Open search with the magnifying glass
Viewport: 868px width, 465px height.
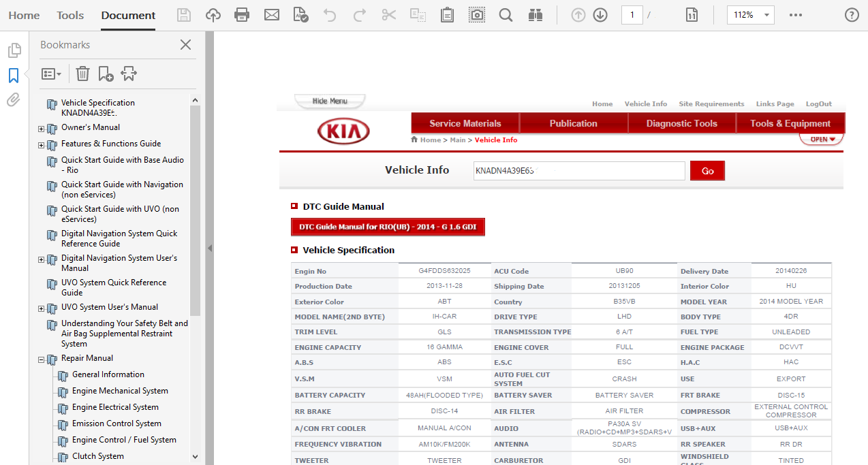click(506, 14)
